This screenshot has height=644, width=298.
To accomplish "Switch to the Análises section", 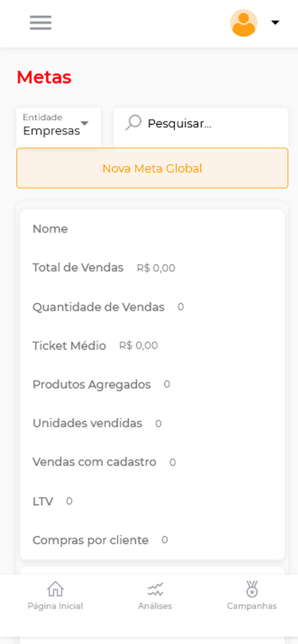I will coord(155,596).
